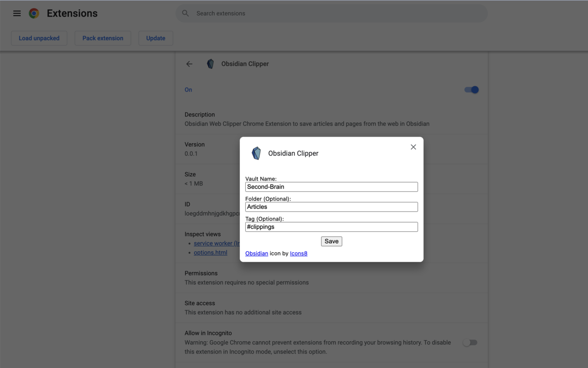
Task: Go back using the arrow icon
Action: [189, 64]
